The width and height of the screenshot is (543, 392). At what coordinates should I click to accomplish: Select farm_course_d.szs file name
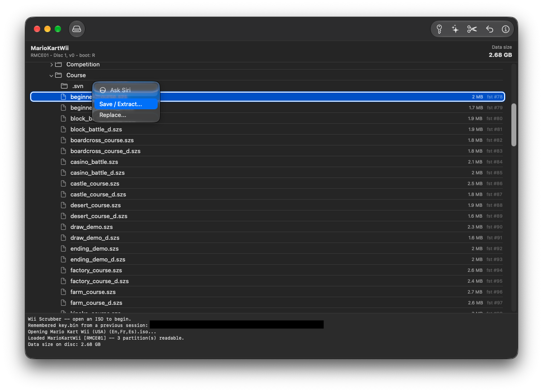96,303
